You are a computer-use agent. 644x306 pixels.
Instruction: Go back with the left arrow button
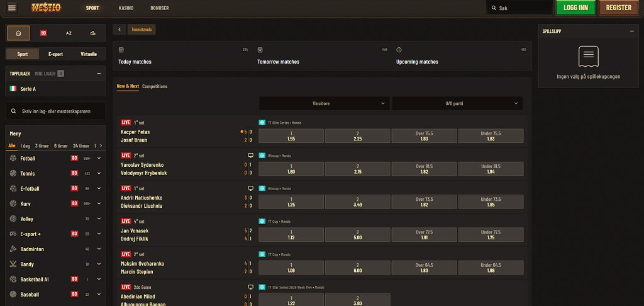pos(119,30)
